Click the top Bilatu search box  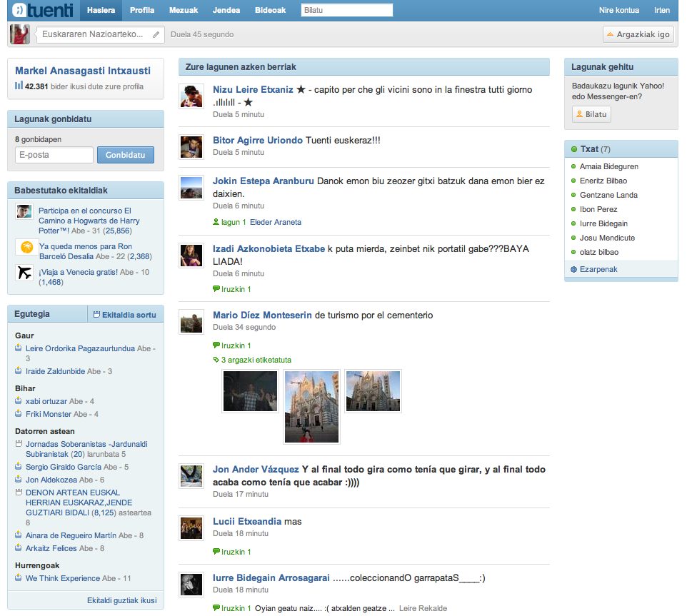pyautogui.click(x=347, y=10)
